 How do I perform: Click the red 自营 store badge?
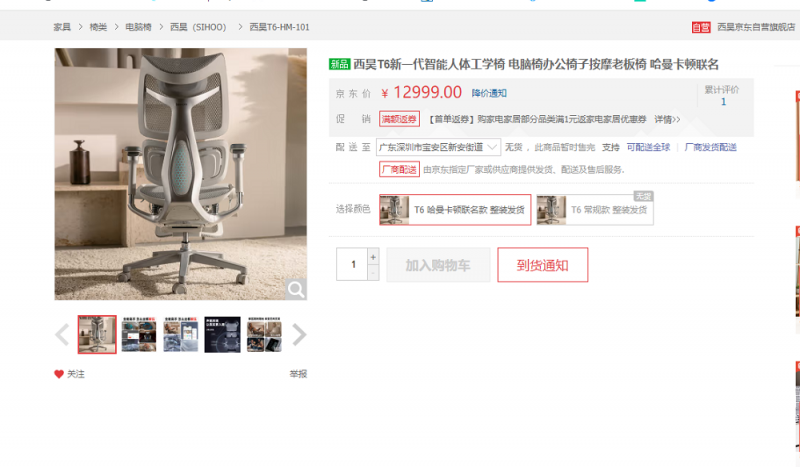[701, 27]
